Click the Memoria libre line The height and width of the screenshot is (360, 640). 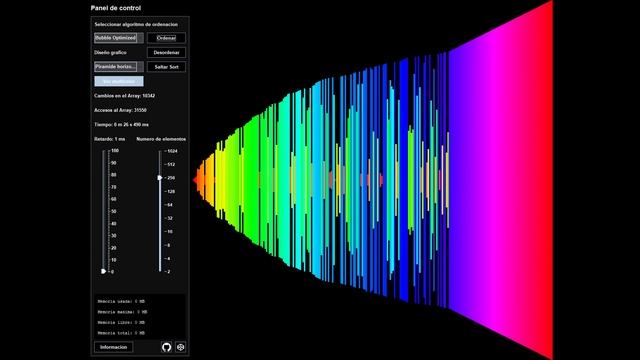[121, 322]
